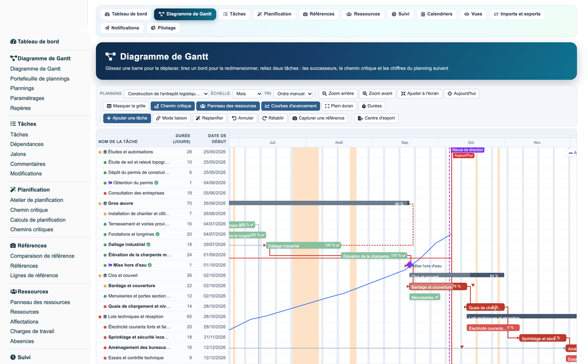588x364 pixels.
Task: Select the Suivi tab
Action: (x=400, y=14)
